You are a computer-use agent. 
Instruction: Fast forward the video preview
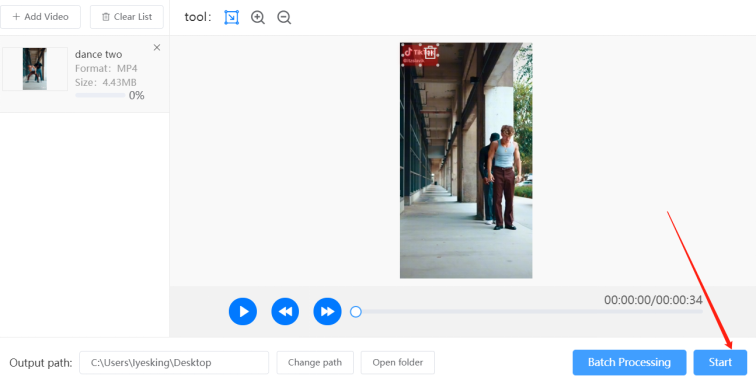327,312
